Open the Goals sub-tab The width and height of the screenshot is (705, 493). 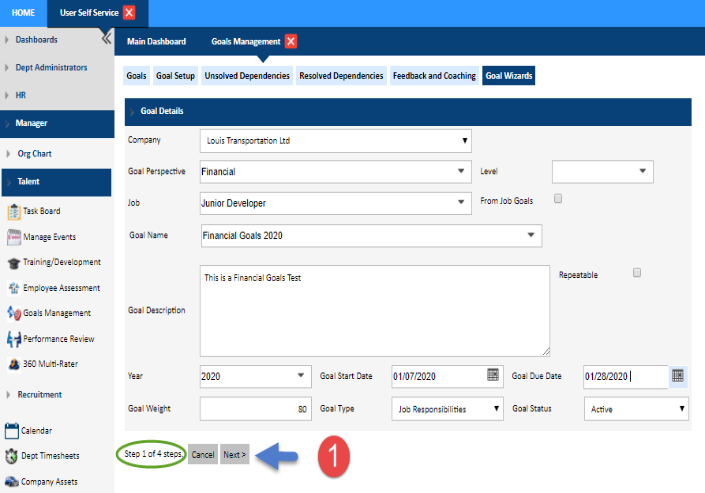coord(136,76)
